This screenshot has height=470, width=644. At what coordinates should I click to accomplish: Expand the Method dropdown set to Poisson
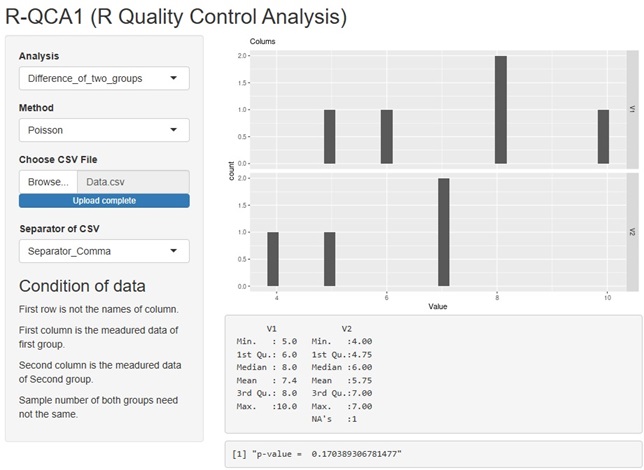(x=104, y=130)
